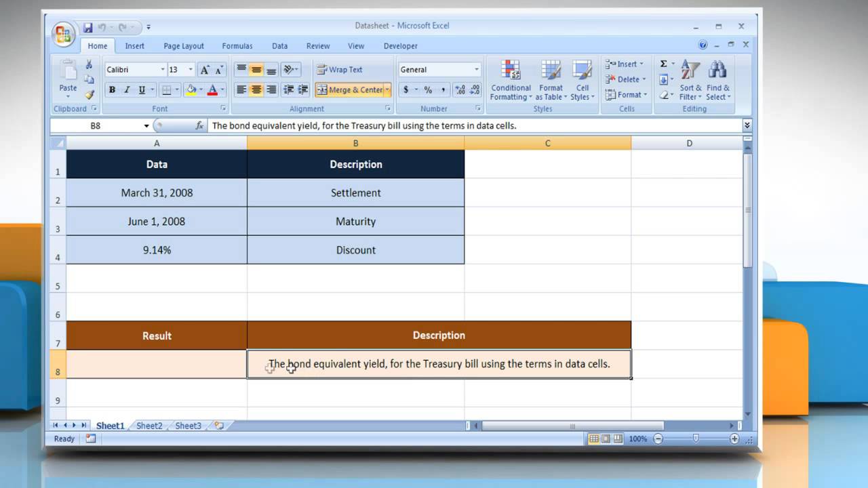
Task: Align text right
Action: click(x=271, y=89)
